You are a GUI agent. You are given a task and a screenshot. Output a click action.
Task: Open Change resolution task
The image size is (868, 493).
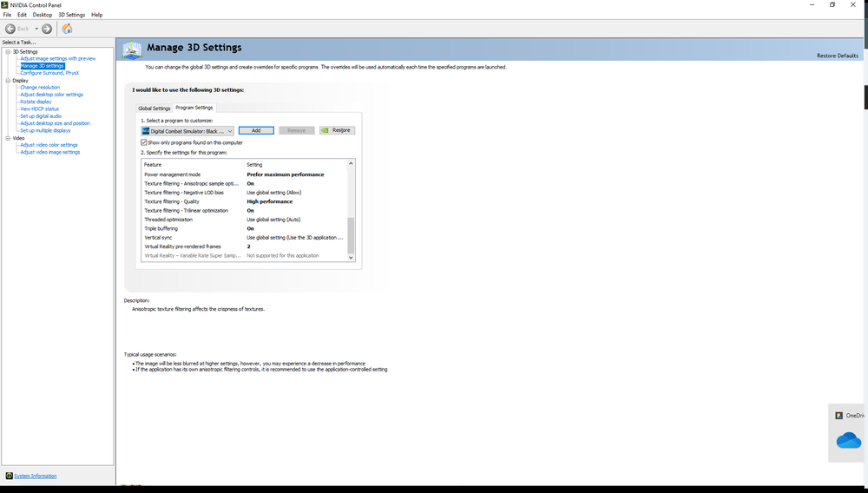point(40,88)
